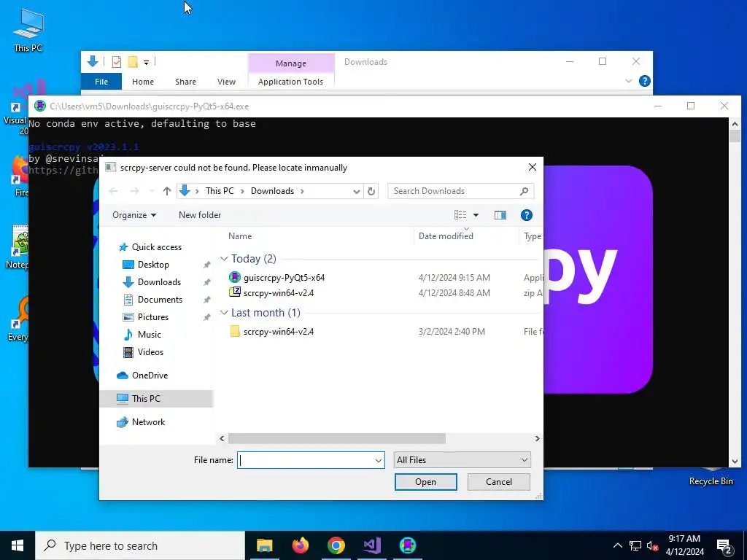Viewport: 747px width, 560px height.
Task: Open Explorer help button in Downloads window
Action: (x=645, y=81)
